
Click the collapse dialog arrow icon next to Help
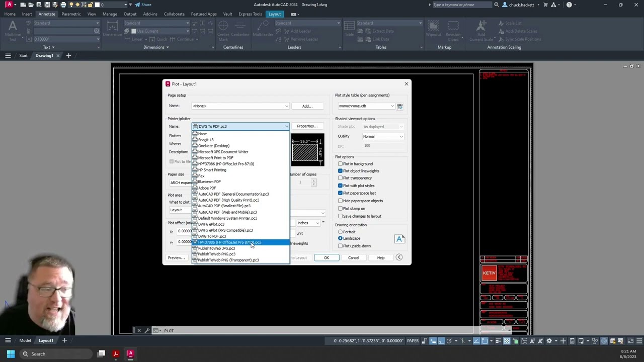[x=399, y=257]
